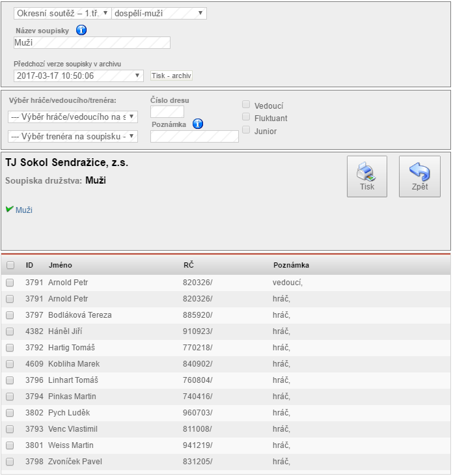Tick the select-all checkbox in table header
Image resolution: width=453 pixels, height=476 pixels.
click(x=10, y=266)
